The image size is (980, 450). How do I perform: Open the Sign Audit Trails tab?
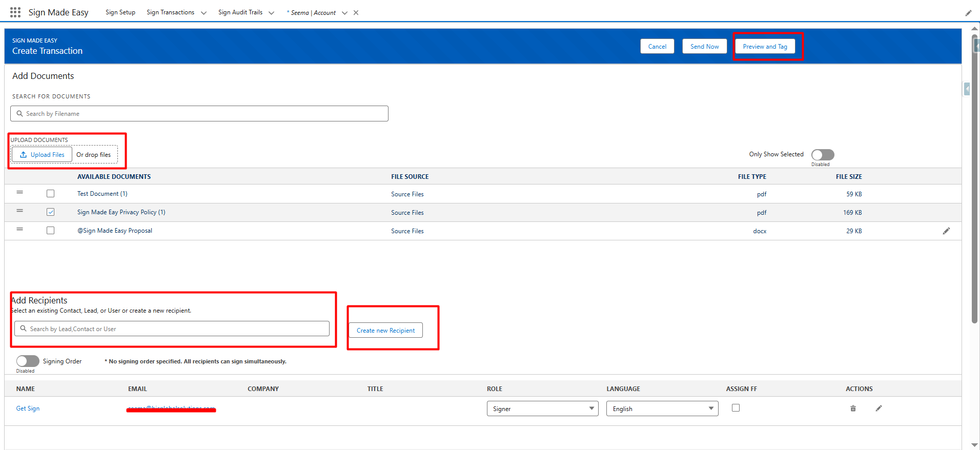pos(240,12)
